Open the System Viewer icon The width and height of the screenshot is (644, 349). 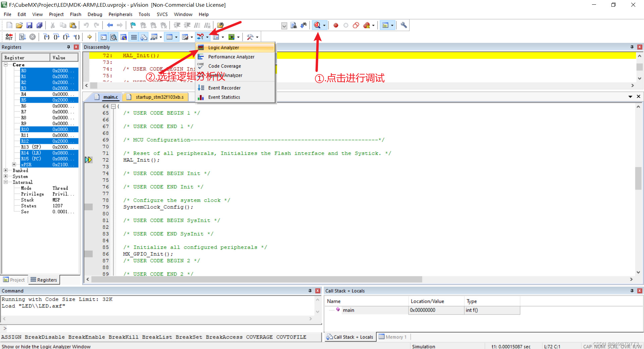(x=232, y=37)
